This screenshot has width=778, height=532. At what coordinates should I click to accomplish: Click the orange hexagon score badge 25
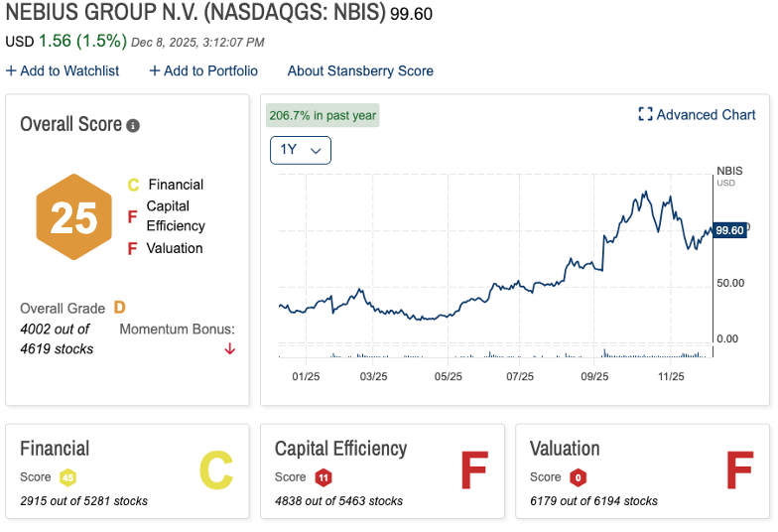73,217
